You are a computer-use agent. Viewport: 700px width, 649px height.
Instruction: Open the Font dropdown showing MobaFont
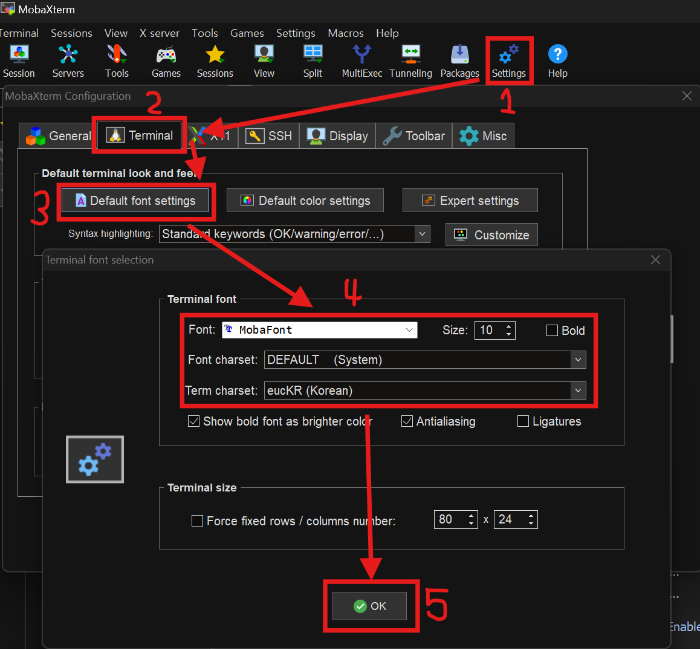pos(320,330)
